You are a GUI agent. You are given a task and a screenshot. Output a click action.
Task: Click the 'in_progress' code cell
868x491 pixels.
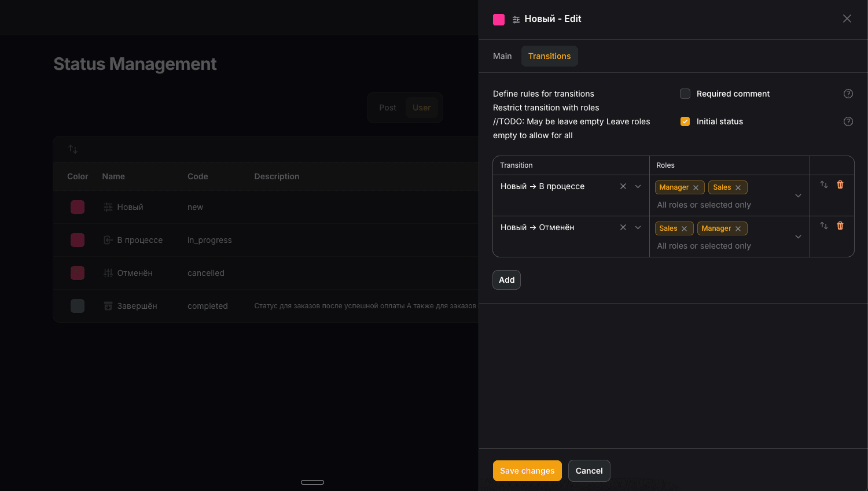coord(209,240)
